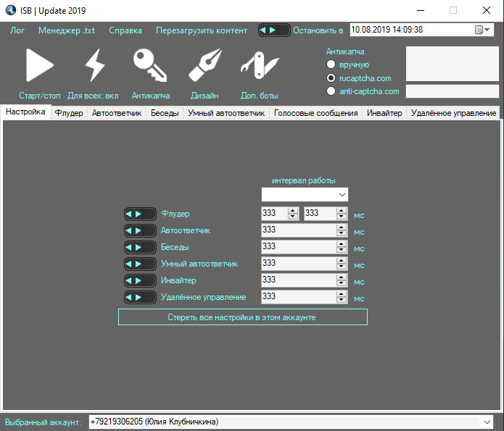Minimize the ISB window
Screen dimensions: 504x431
tap(421, 10)
